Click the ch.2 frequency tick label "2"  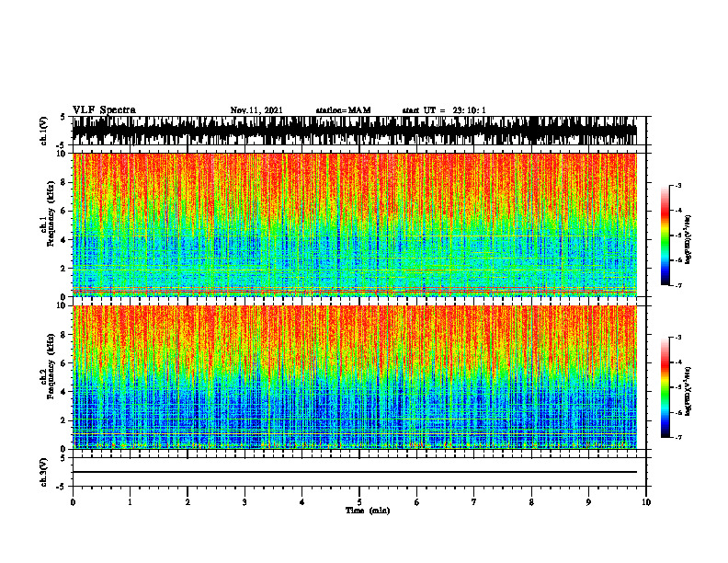(63, 420)
